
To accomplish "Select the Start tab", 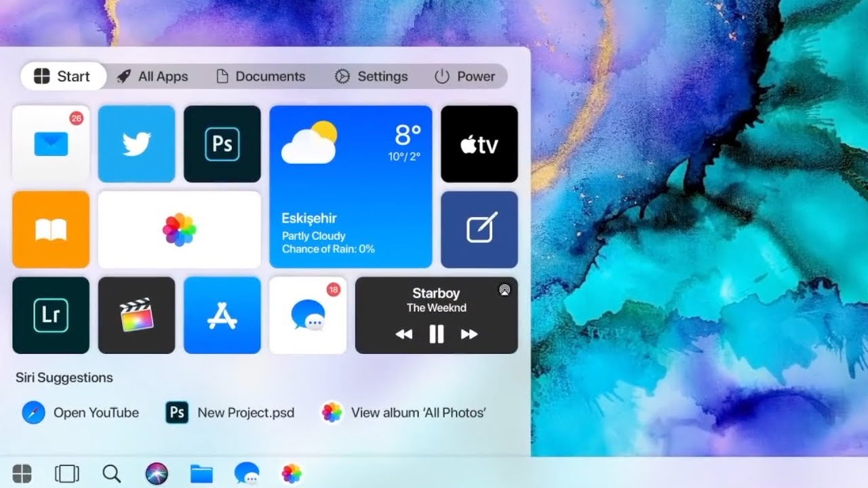I will pos(62,77).
